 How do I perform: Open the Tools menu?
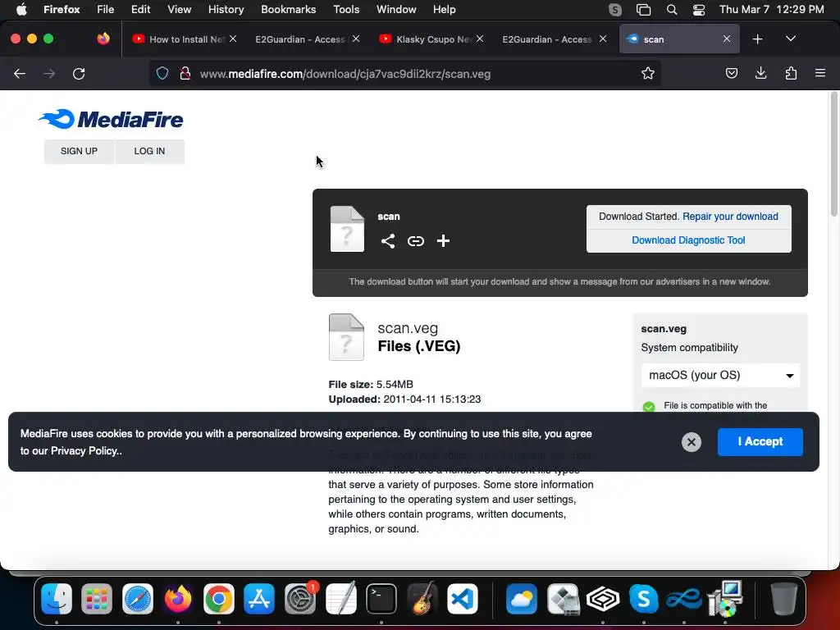pos(346,10)
